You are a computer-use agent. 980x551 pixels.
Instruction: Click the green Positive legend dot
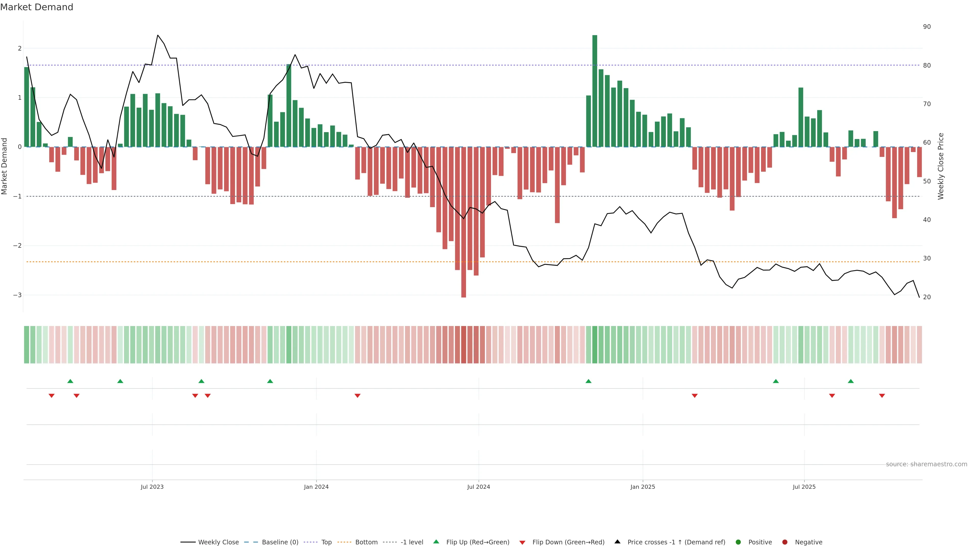738,542
